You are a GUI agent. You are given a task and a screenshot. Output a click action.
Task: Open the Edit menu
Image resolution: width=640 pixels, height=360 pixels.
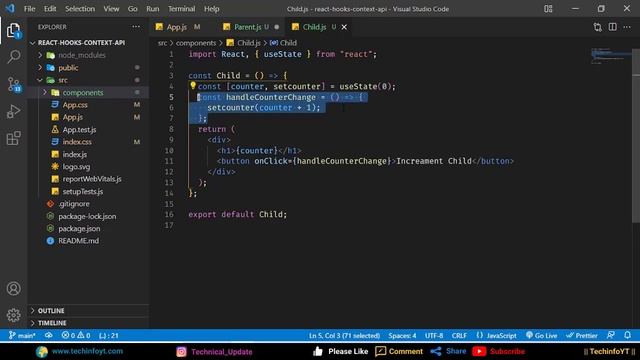(50, 9)
